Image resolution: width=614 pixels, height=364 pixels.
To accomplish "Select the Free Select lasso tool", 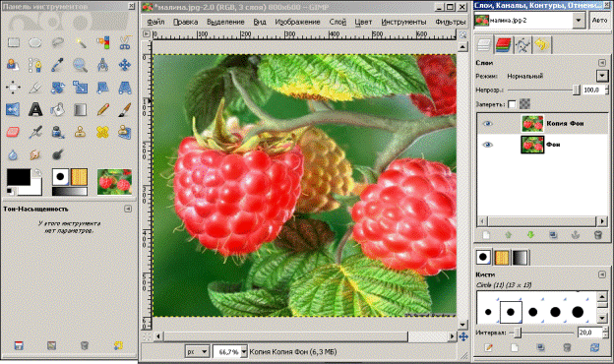I will (57, 42).
